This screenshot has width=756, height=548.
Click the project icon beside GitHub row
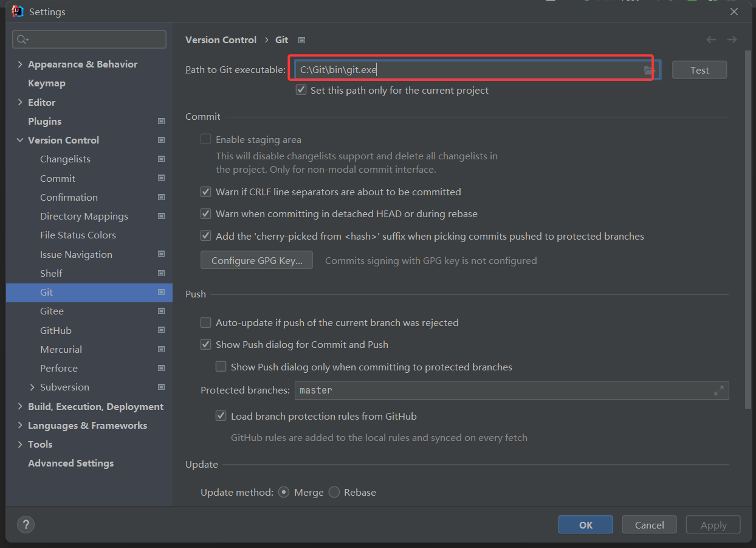point(161,330)
